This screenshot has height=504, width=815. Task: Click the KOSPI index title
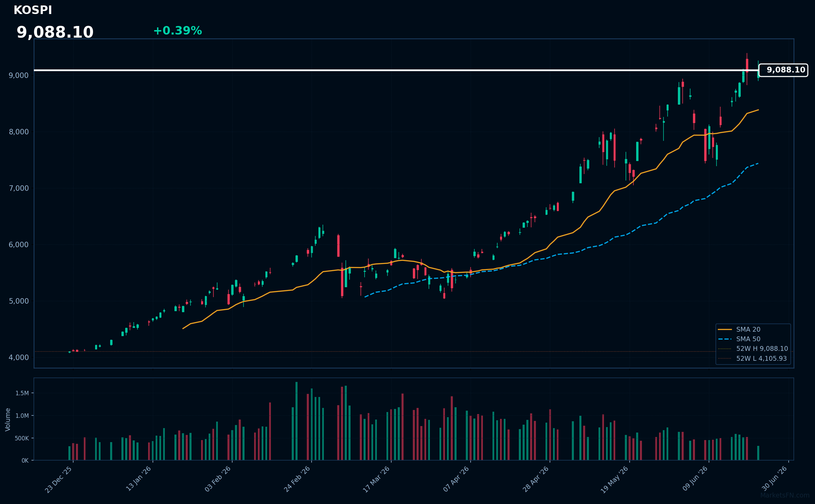coord(33,10)
